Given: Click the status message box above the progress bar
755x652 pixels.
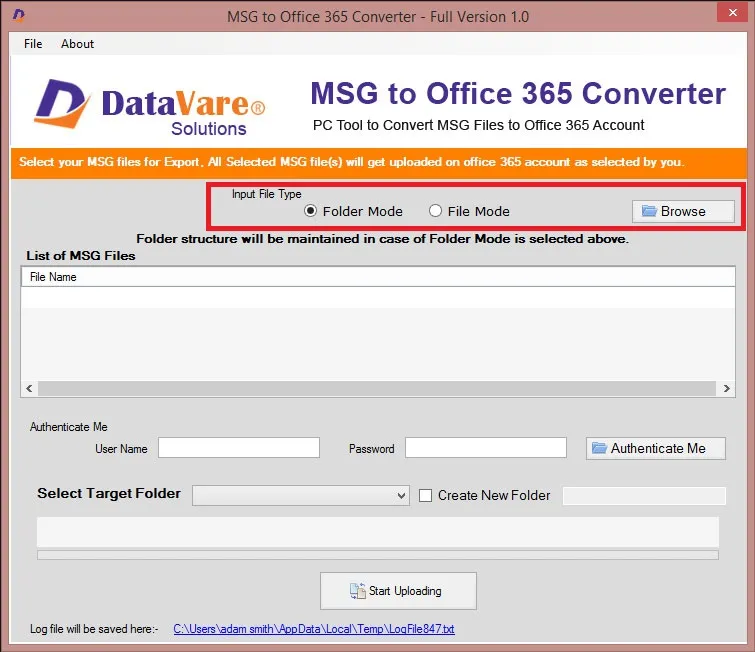Looking at the screenshot, I should coord(378,532).
